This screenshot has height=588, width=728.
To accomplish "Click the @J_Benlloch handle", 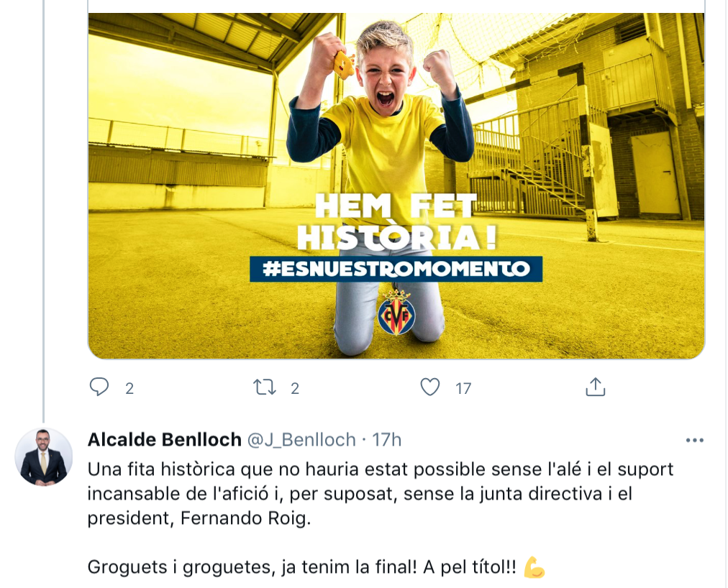I will (x=302, y=439).
